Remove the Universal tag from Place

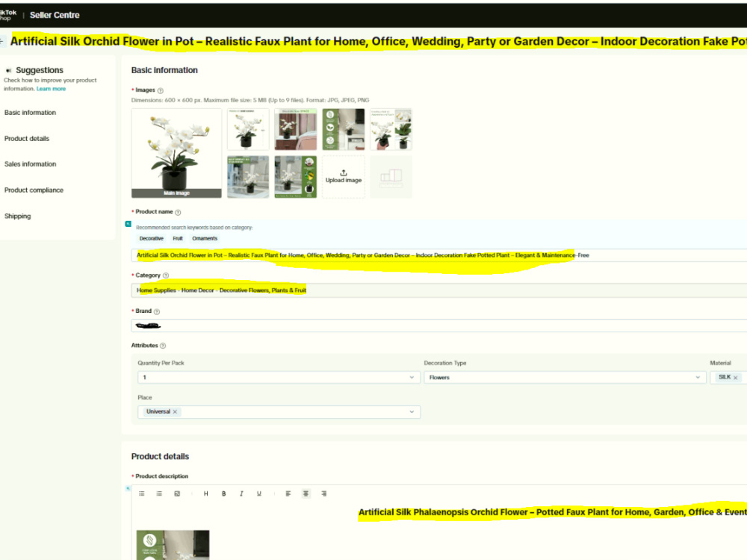pyautogui.click(x=175, y=412)
